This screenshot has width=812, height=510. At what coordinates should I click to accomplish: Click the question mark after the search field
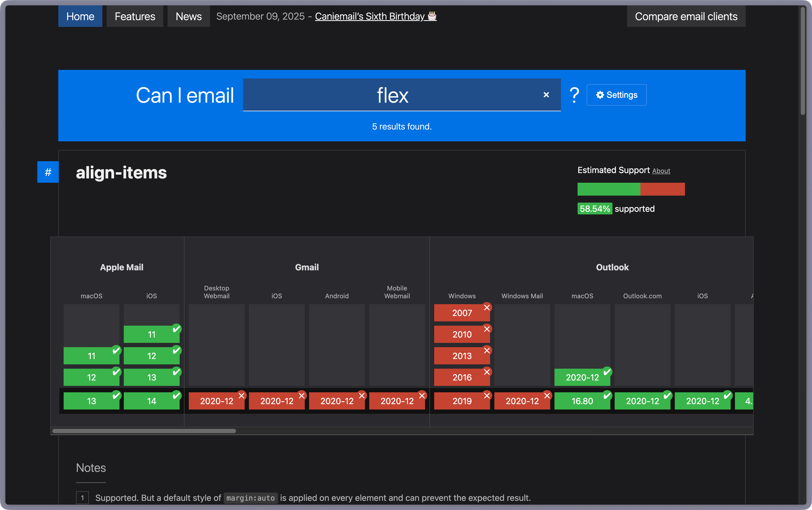pos(574,95)
